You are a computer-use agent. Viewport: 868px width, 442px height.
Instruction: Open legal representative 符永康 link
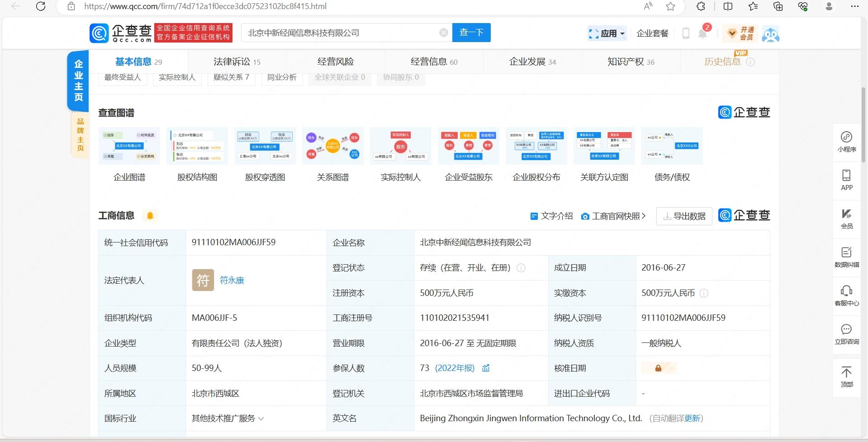232,280
